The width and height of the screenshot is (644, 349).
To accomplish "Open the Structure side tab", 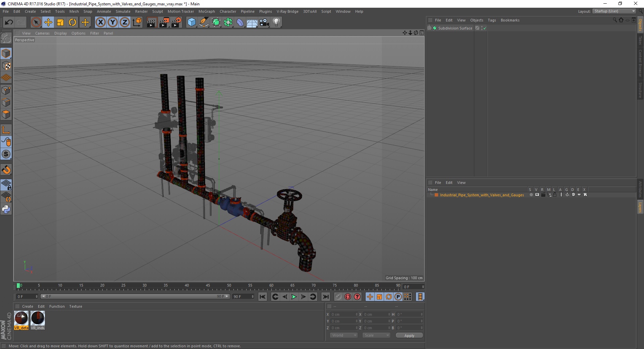I will tap(640, 90).
